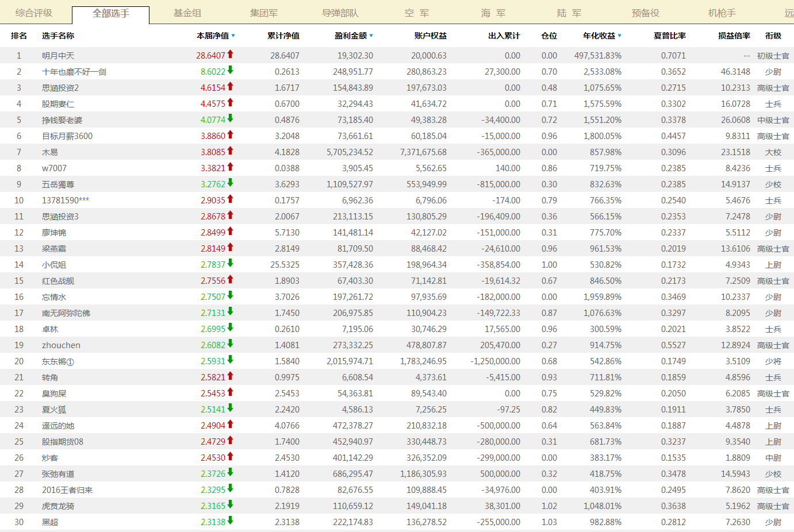Click the 夏普比率 column header

(x=670, y=36)
